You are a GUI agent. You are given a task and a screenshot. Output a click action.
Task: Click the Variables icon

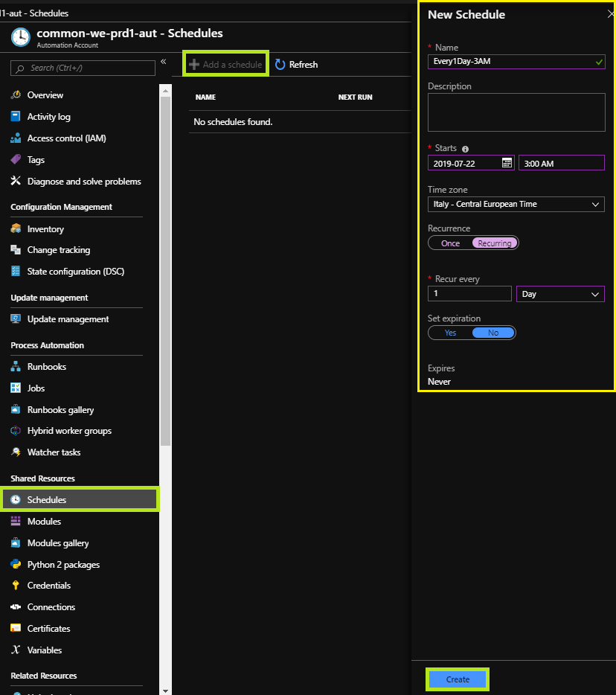(x=16, y=650)
